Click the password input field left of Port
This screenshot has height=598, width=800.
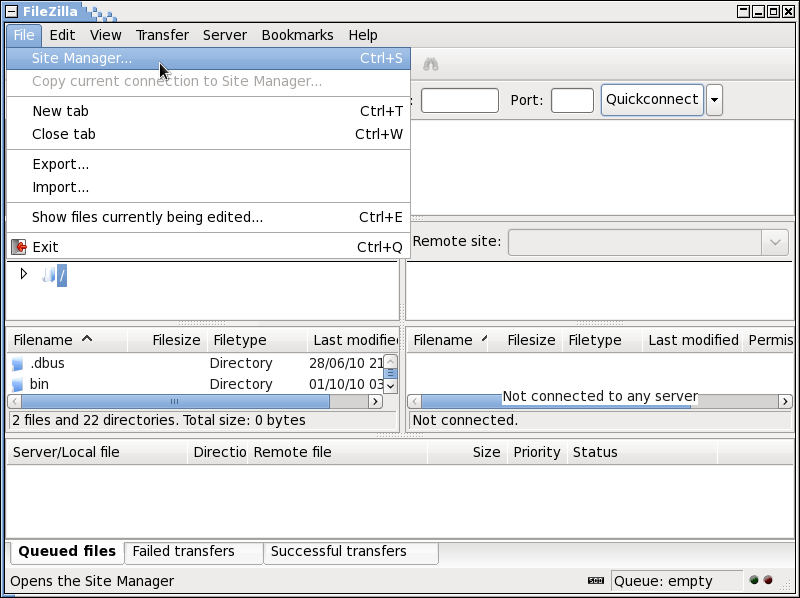tap(460, 101)
